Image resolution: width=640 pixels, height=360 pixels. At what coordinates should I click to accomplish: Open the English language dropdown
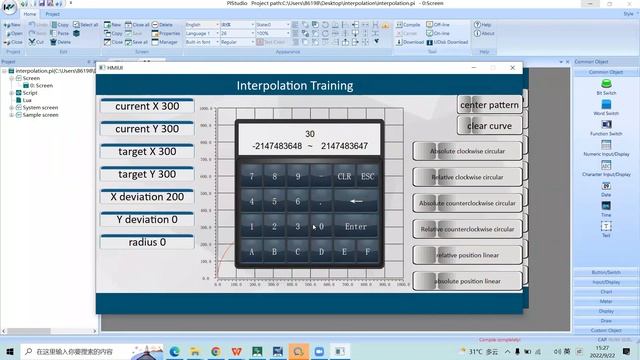202,24
